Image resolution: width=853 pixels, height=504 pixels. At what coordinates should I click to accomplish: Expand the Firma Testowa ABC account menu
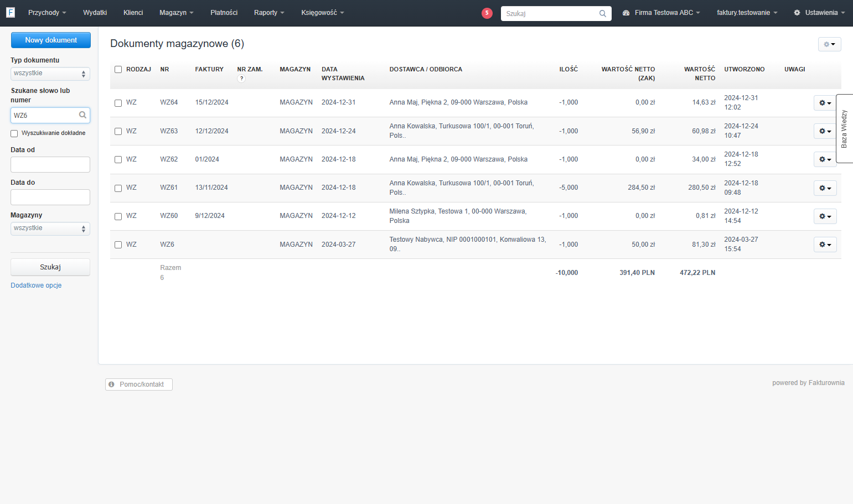pos(661,13)
